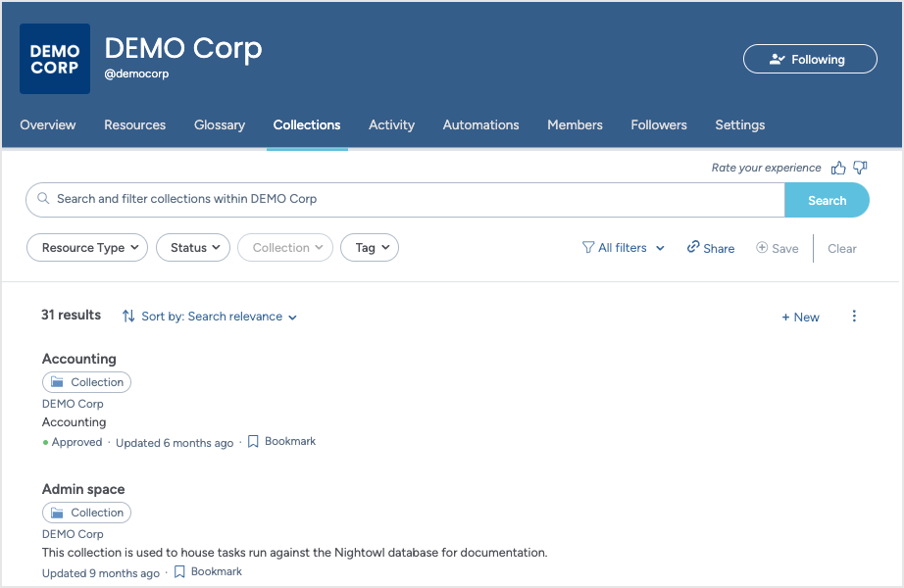Click the bookmark icon on Admin space

[179, 572]
